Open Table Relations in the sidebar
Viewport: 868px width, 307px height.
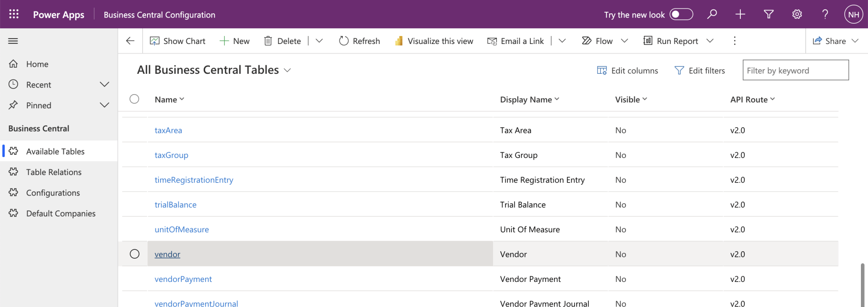(x=54, y=172)
